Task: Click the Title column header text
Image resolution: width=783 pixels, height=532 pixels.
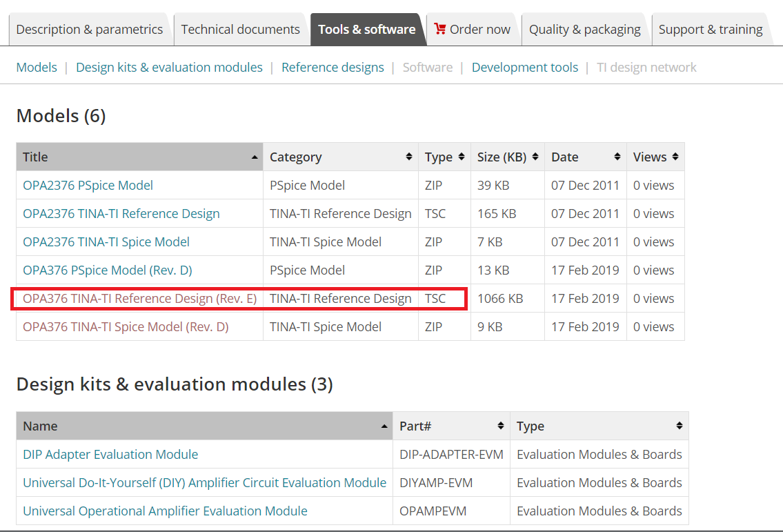Action: (35, 157)
